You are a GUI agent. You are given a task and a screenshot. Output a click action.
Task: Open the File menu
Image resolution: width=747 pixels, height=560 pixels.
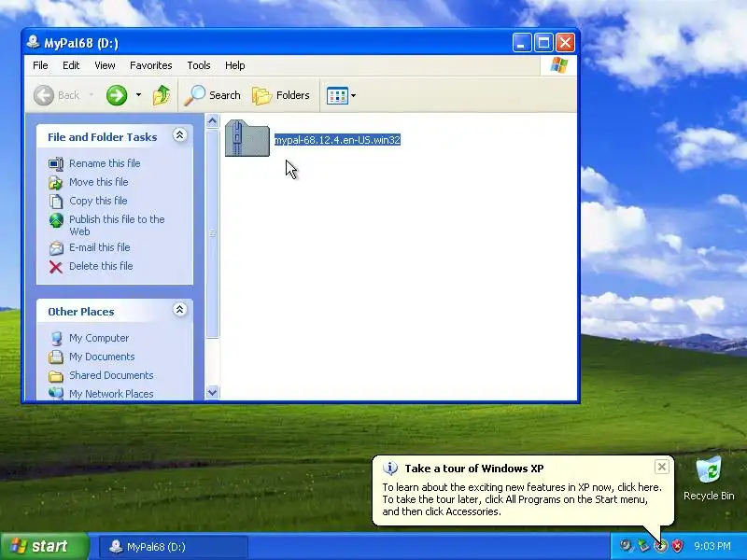point(40,65)
